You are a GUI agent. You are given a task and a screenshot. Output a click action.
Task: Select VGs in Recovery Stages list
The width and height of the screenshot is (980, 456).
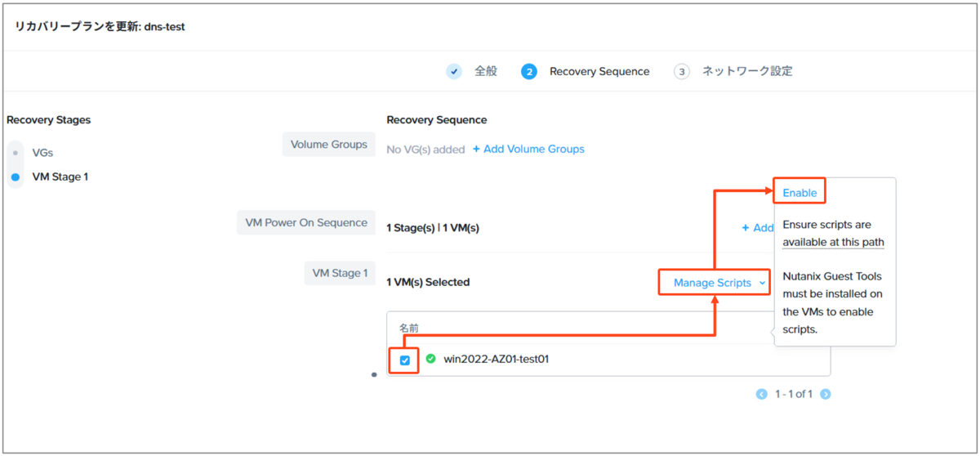click(42, 153)
